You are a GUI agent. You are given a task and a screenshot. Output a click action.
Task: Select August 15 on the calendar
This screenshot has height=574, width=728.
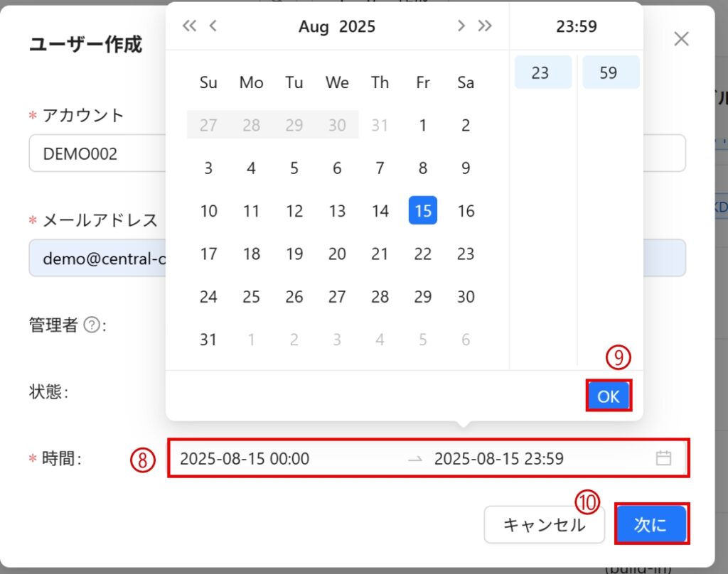(x=422, y=211)
